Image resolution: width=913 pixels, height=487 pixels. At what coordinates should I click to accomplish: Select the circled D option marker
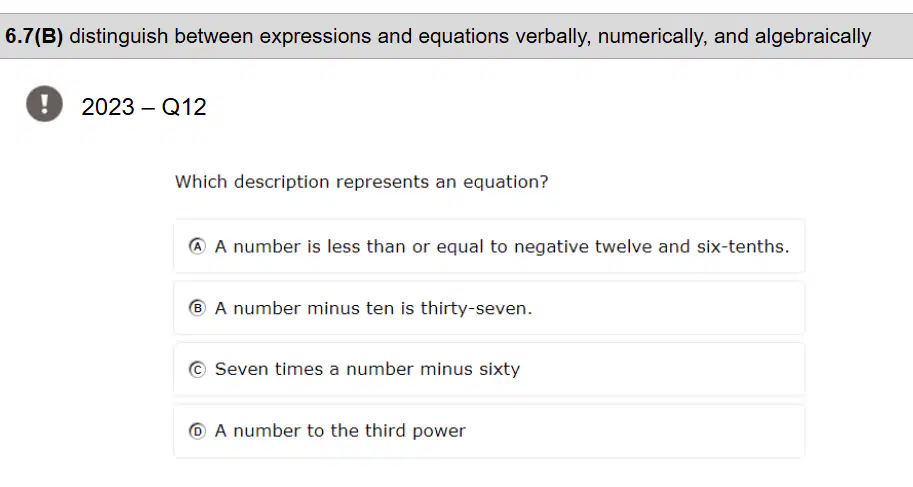click(x=197, y=431)
